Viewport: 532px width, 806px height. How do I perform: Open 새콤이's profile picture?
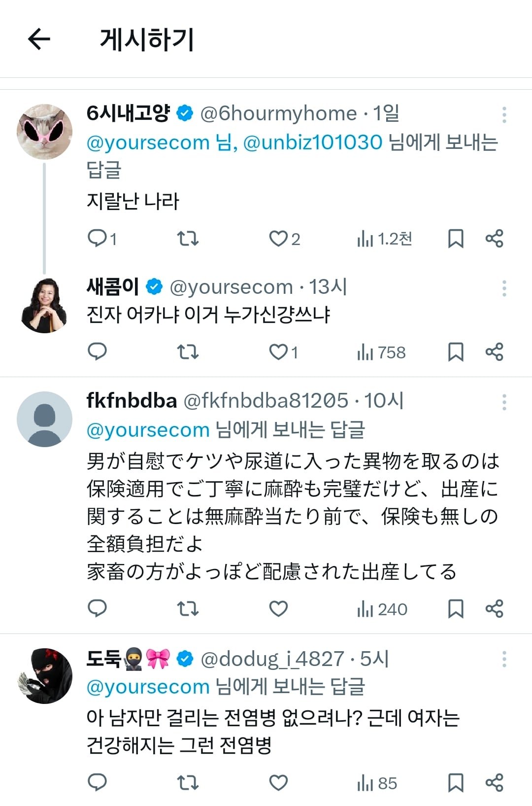[x=44, y=306]
